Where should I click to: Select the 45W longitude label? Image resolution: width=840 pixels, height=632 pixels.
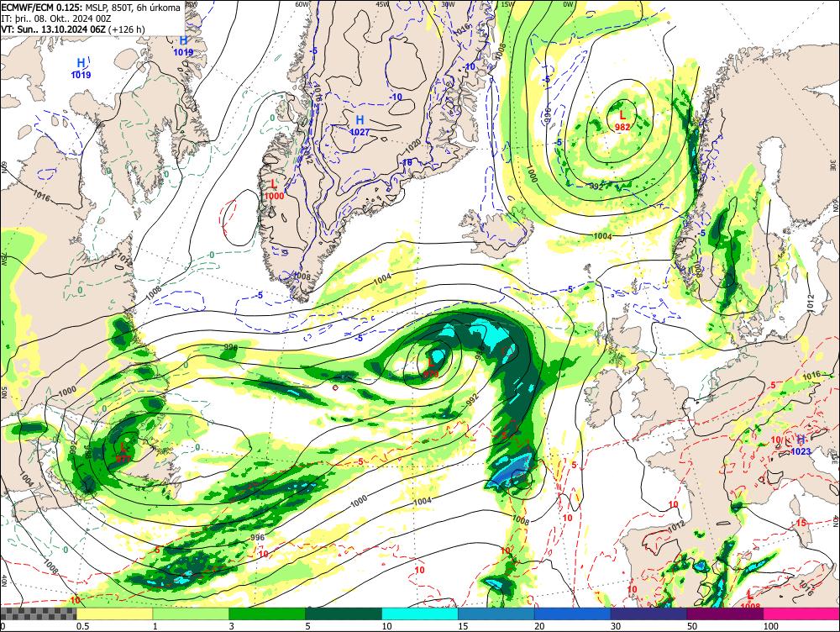[x=382, y=3]
